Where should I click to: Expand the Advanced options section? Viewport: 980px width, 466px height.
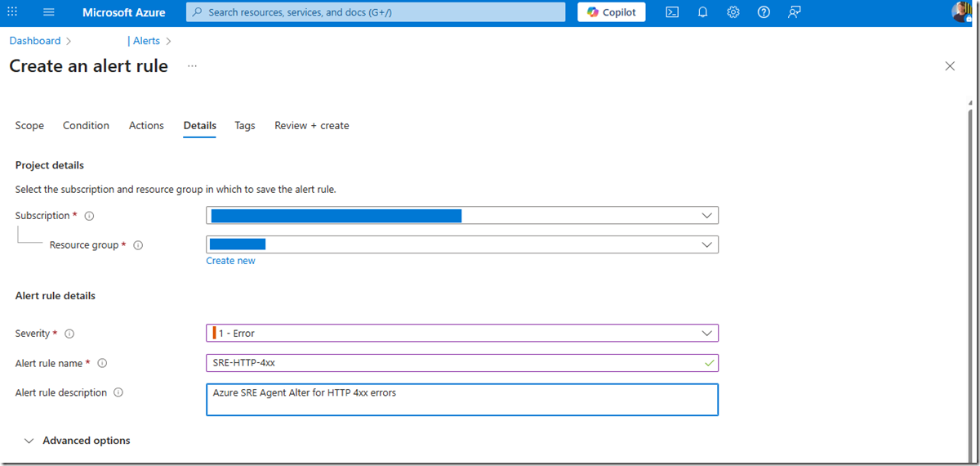coord(78,441)
